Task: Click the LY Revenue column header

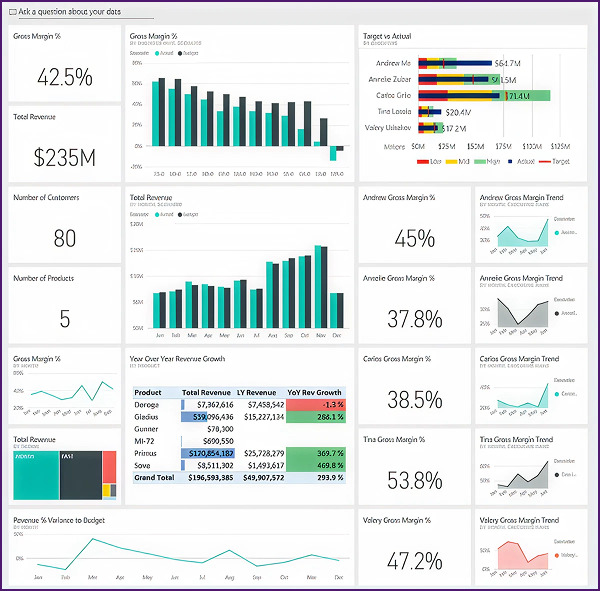Action: [256, 392]
